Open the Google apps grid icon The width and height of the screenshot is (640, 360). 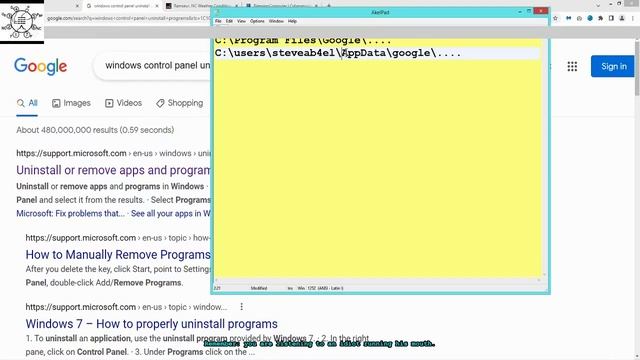click(572, 66)
